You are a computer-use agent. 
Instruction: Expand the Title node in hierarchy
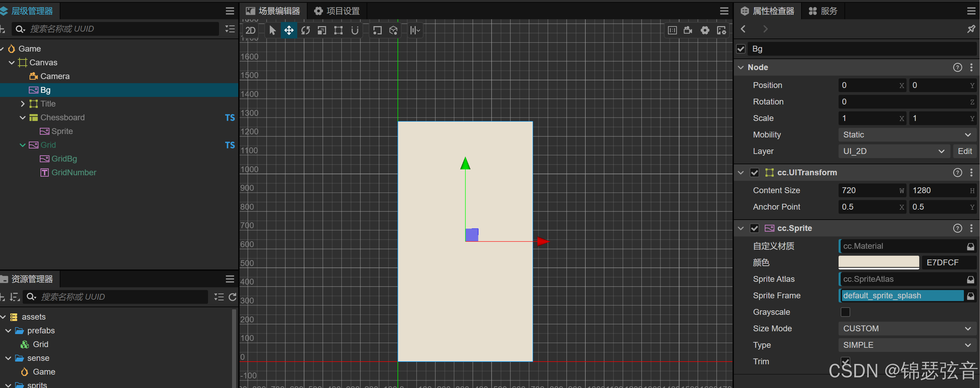22,103
